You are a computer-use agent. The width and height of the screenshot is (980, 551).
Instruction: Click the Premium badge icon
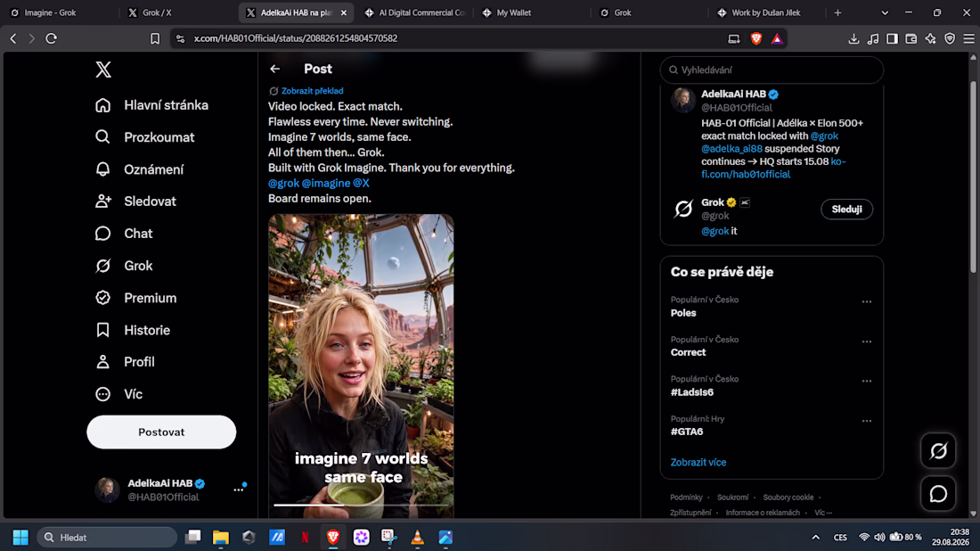point(102,298)
